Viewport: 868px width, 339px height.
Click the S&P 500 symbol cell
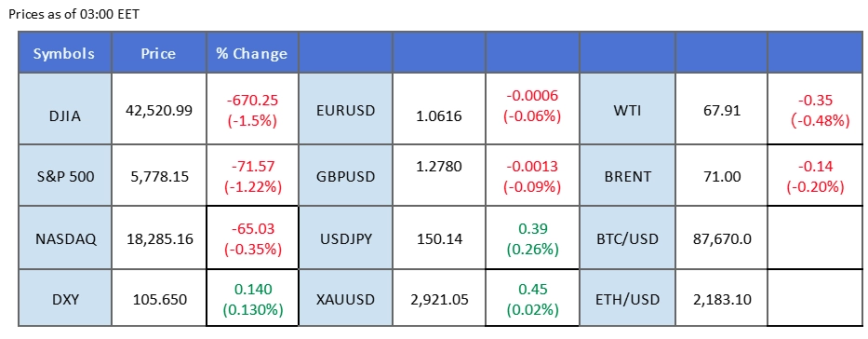tap(65, 176)
